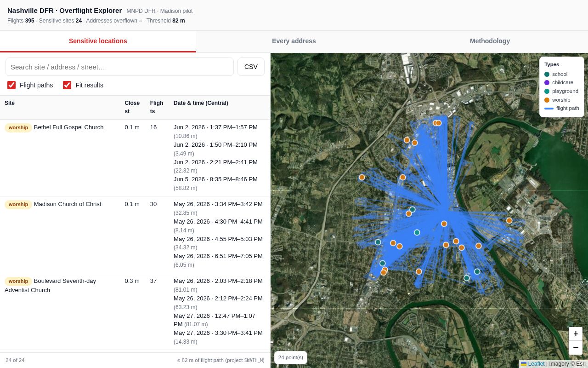Click the worship badge beside Boulevard Seventh-day
The image size is (588, 368).
tap(18, 281)
